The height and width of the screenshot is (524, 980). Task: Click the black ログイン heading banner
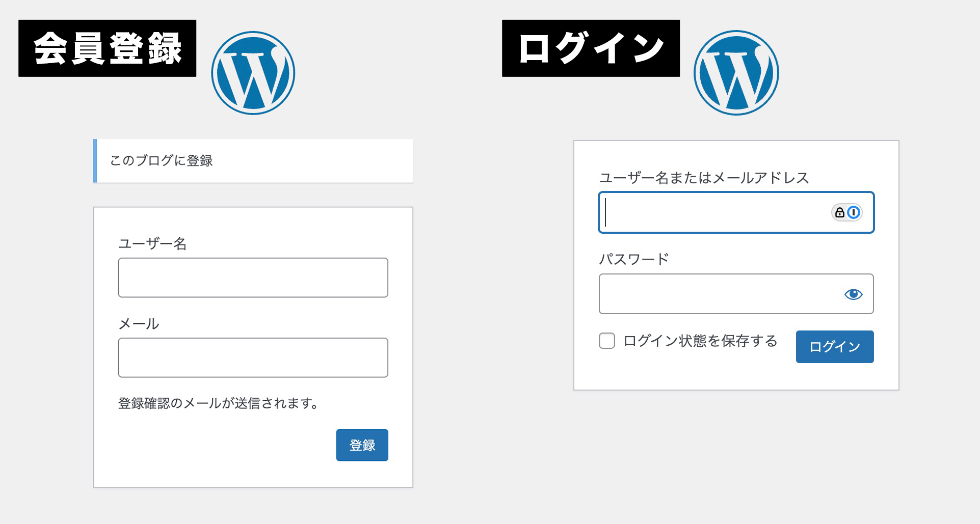pos(591,48)
